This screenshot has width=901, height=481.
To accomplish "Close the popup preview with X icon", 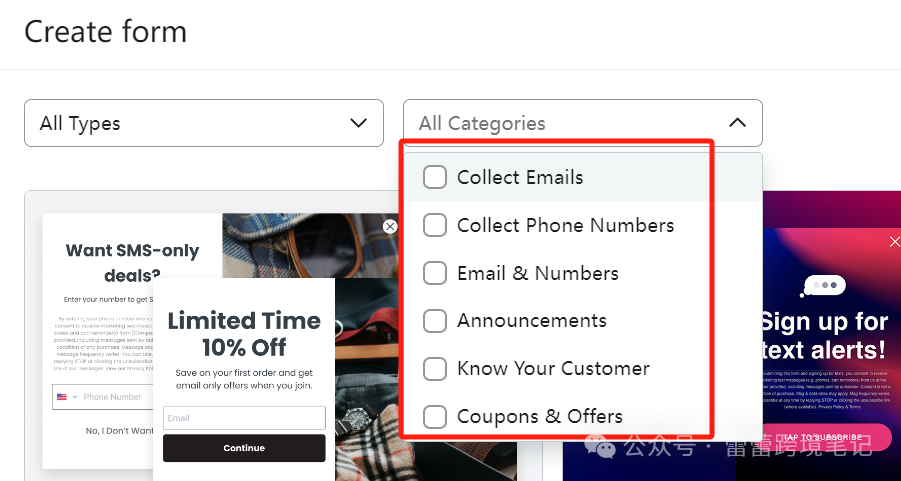I will point(390,227).
